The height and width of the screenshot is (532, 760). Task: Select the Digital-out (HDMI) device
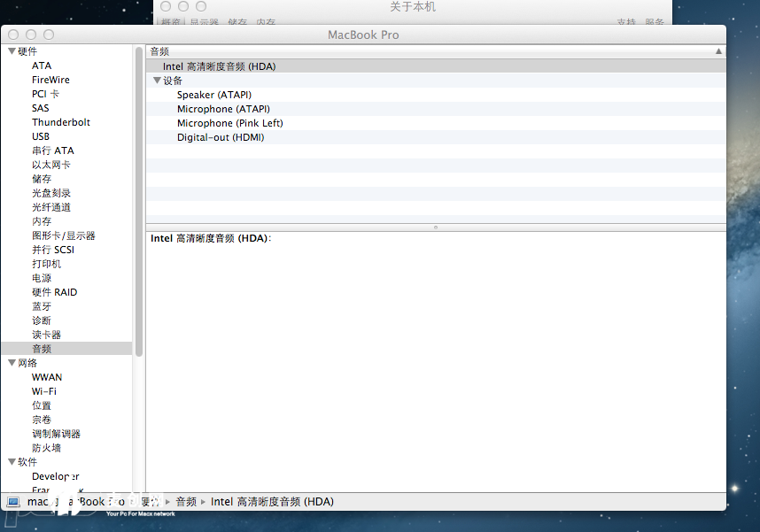click(221, 137)
